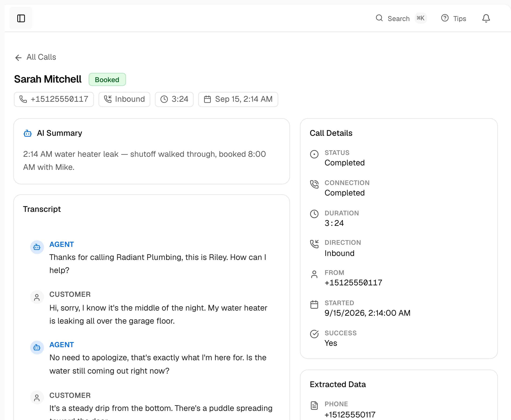Click the Started calendar icon

pos(314,304)
